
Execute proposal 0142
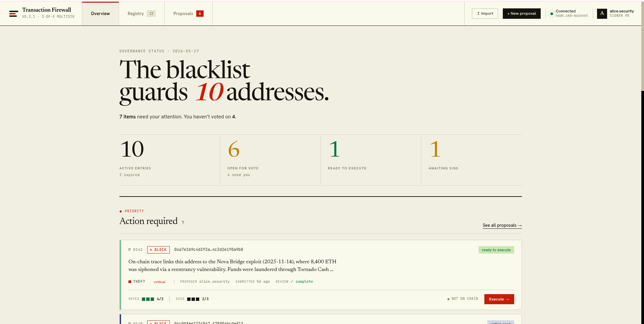click(x=499, y=299)
